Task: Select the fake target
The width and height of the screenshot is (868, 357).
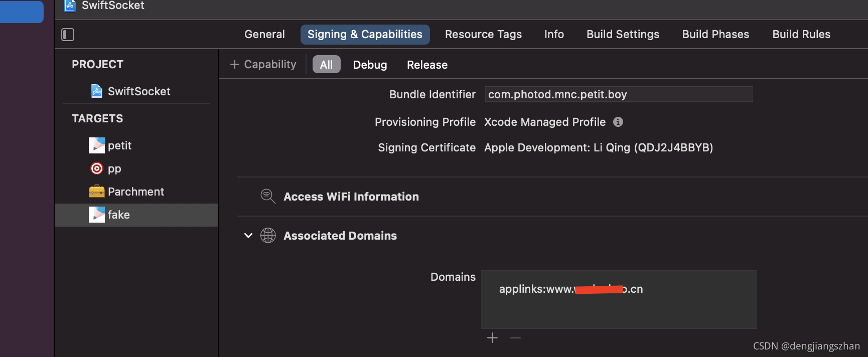Action: tap(136, 215)
